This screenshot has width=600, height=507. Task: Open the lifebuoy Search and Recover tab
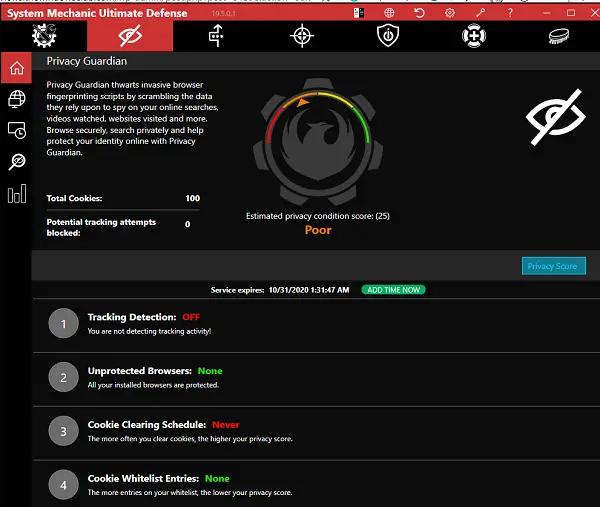474,36
